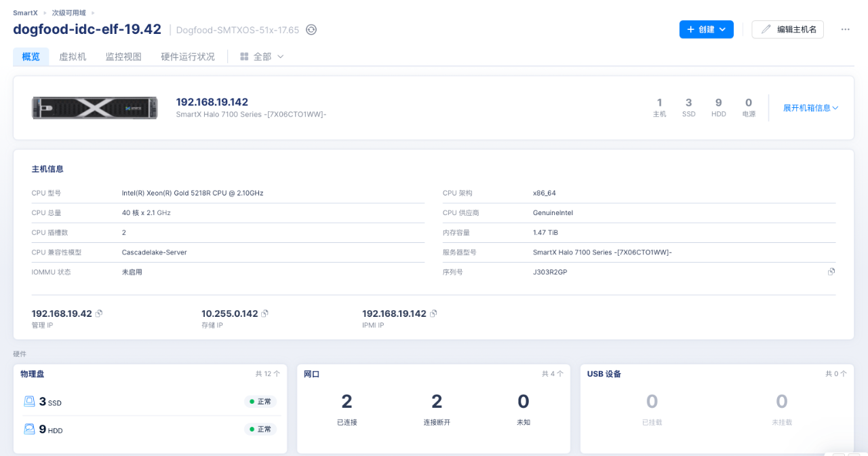This screenshot has width=868, height=456.
Task: Copy the IPMI IP address
Action: tap(433, 313)
